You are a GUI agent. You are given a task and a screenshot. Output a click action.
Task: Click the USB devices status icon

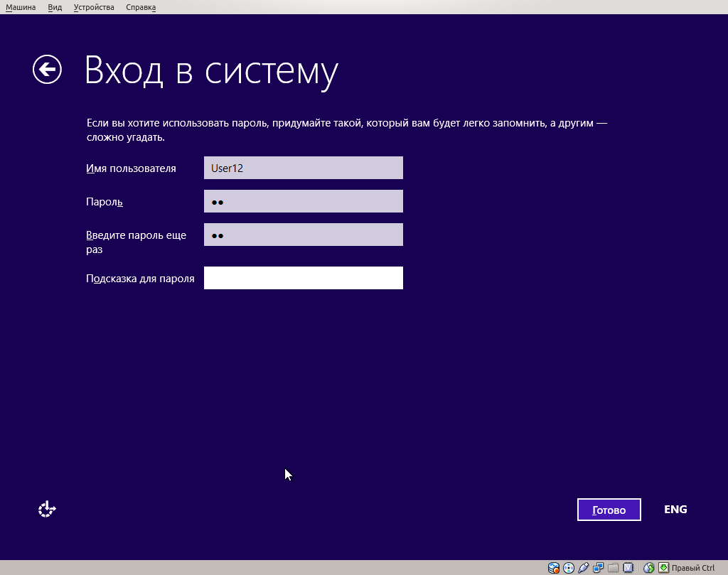pos(583,567)
